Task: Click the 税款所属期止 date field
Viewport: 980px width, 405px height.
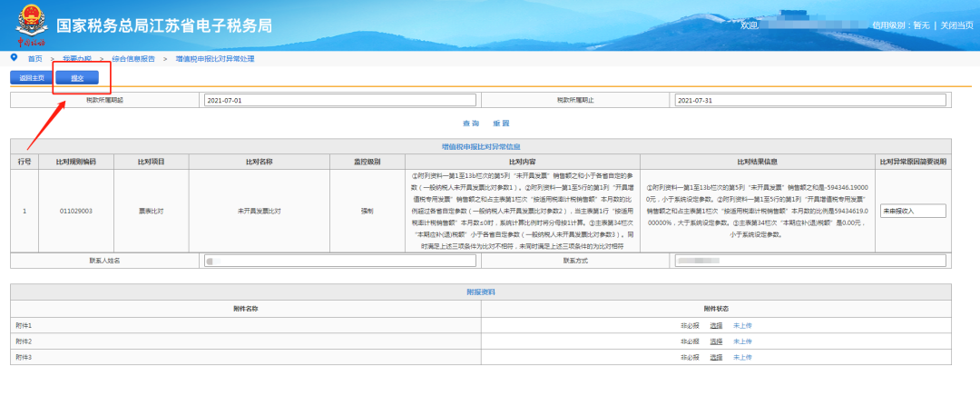Action: (810, 100)
